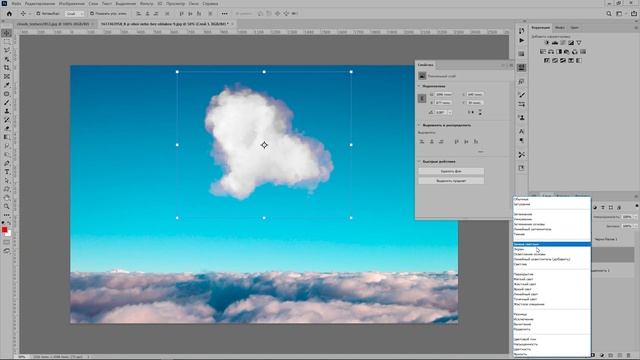Click the red foreground color swatch
Viewport: 640px width, 360px height.
4,230
